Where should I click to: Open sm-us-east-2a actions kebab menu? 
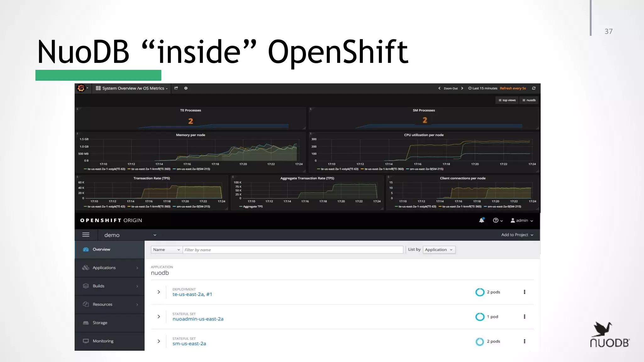tap(525, 341)
